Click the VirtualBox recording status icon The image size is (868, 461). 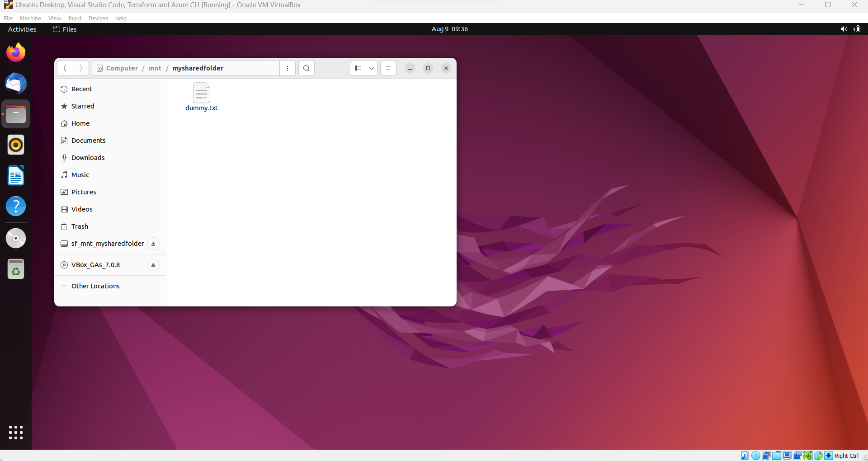point(797,456)
